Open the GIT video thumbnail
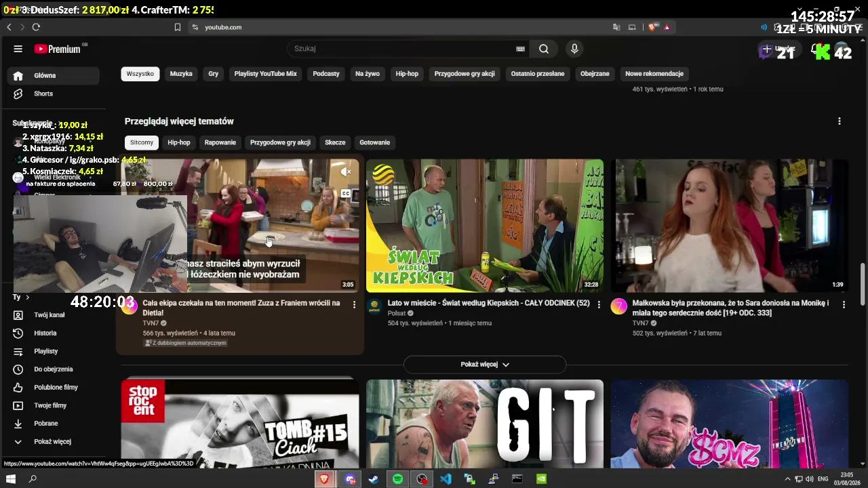This screenshot has height=488, width=868. [x=485, y=424]
